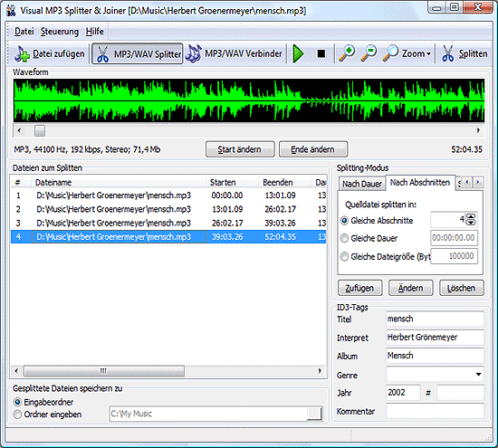The width and height of the screenshot is (498, 448).
Task: Select the Eingabeordner radio button
Action: coord(18,402)
